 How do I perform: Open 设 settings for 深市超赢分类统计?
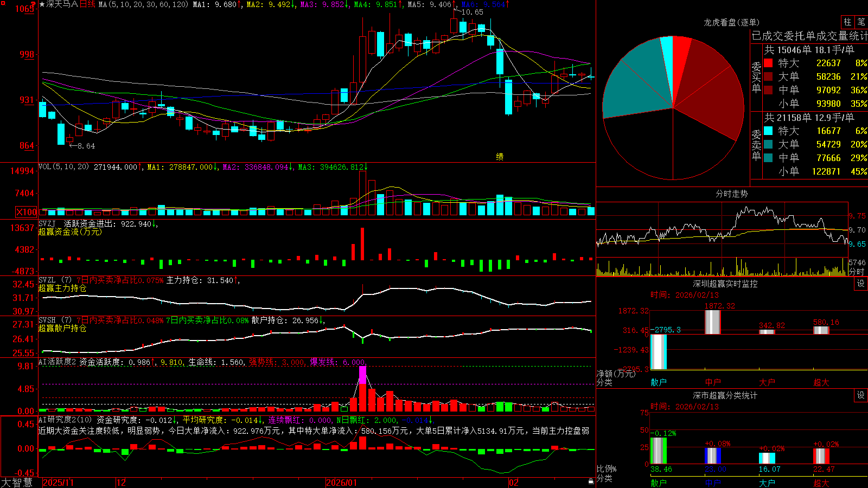pos(861,395)
